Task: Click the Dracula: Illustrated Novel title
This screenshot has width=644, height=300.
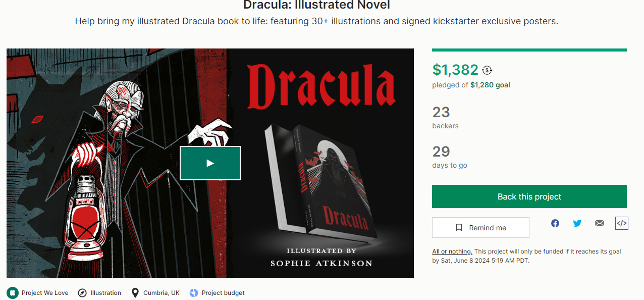Action: (x=316, y=6)
